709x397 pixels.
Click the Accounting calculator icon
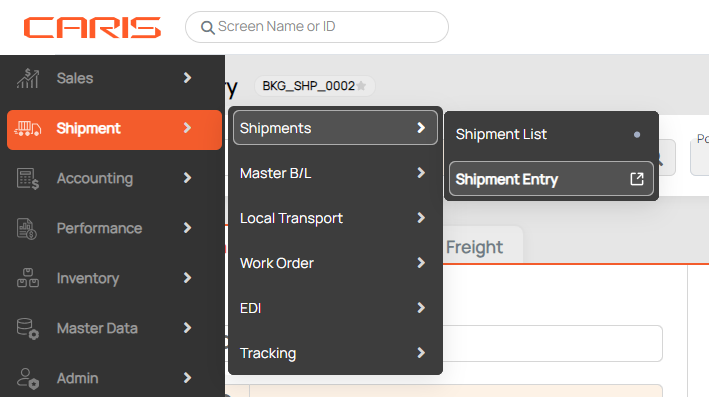point(28,179)
